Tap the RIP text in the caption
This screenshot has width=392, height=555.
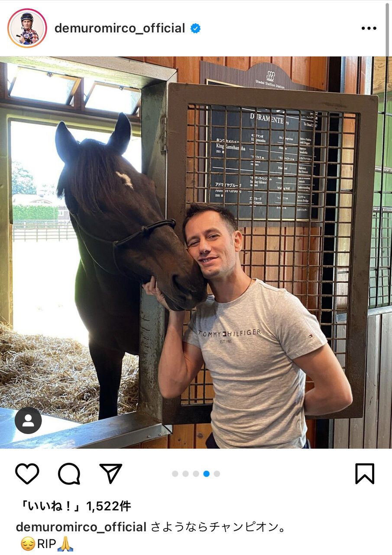(47, 544)
